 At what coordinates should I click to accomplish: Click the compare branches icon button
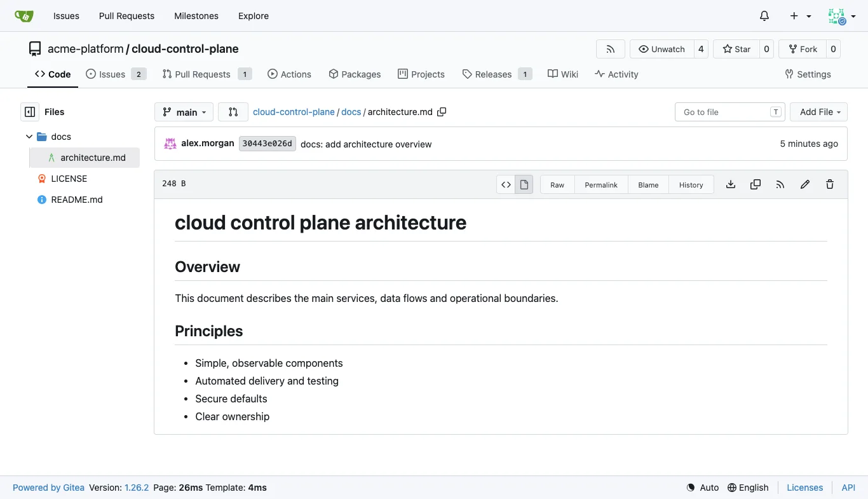[x=233, y=112]
